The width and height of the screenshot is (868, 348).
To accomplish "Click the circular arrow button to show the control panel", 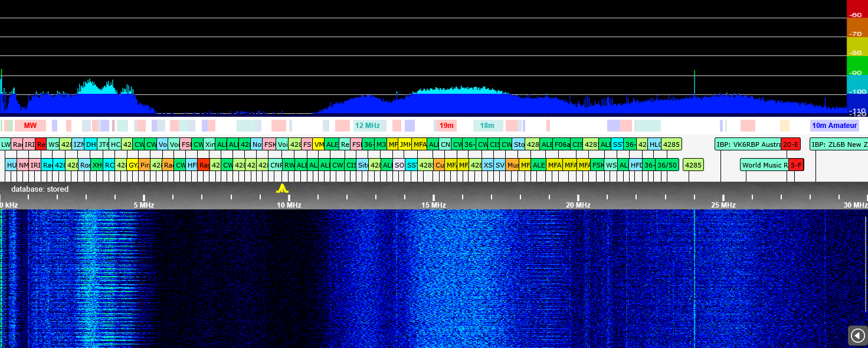I will pos(857,335).
